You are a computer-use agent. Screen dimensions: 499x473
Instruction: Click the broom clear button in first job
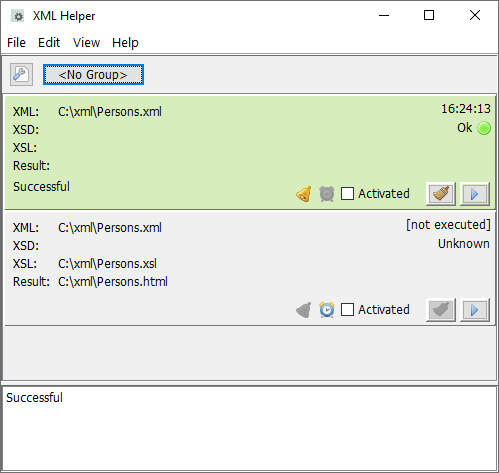441,194
